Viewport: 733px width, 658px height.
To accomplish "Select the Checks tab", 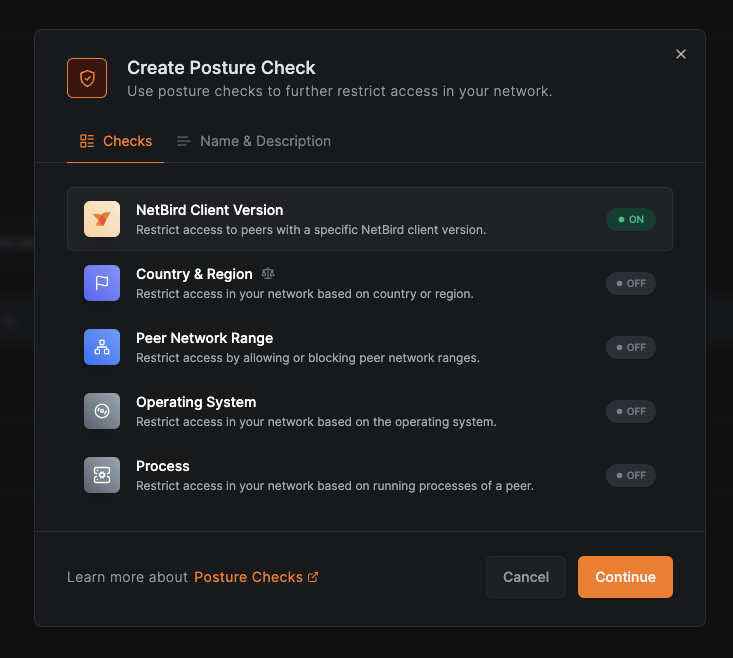I will click(115, 141).
